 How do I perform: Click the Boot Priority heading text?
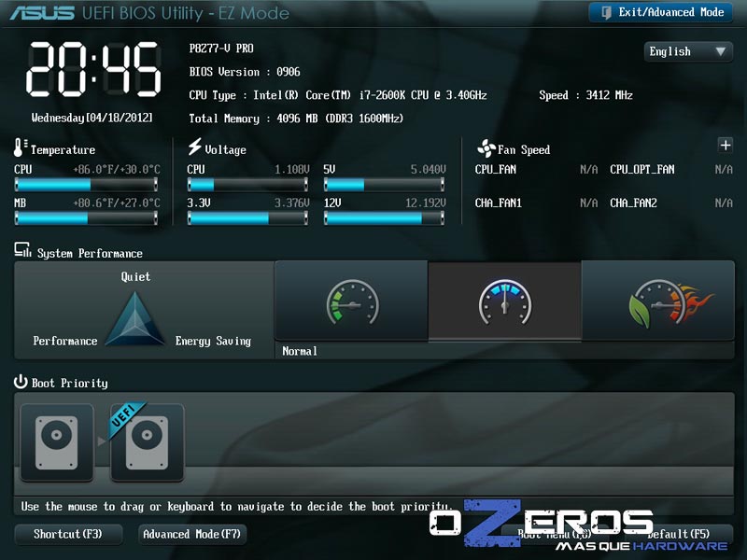69,384
